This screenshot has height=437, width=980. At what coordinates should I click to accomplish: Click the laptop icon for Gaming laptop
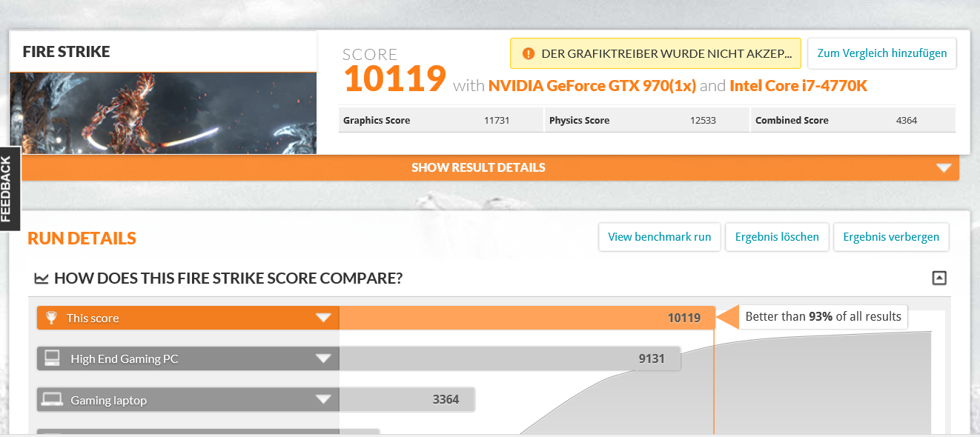[52, 400]
